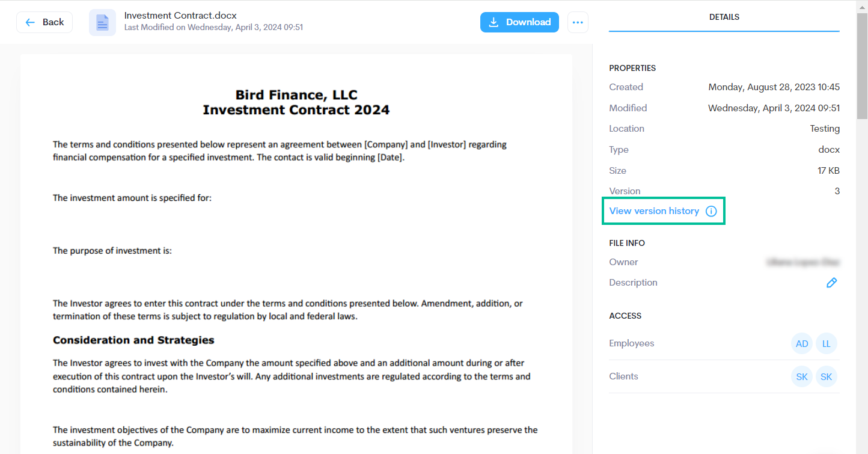The height and width of the screenshot is (454, 868).
Task: Click the version history info icon
Action: 711,211
